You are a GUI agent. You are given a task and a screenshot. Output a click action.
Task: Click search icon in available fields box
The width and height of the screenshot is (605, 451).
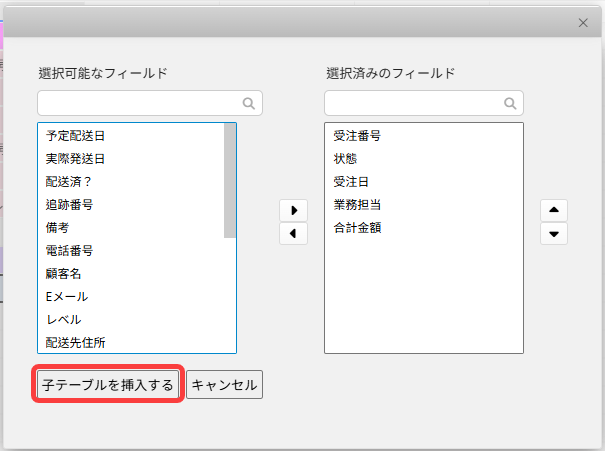(248, 103)
